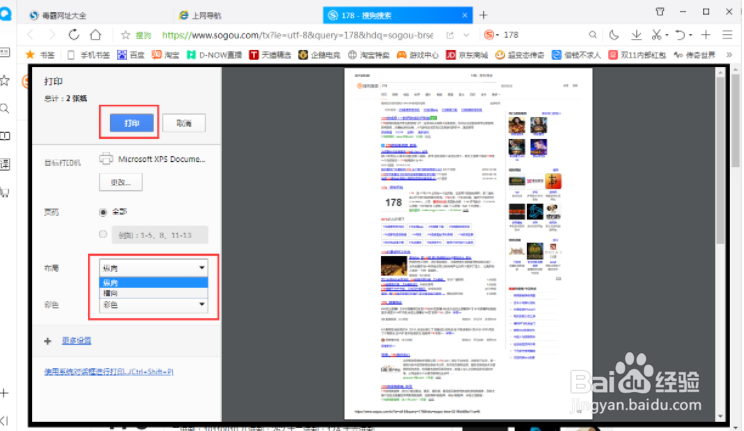The height and width of the screenshot is (431, 744).
Task: Click the preview pane scroll up arrow
Action: pos(720,73)
